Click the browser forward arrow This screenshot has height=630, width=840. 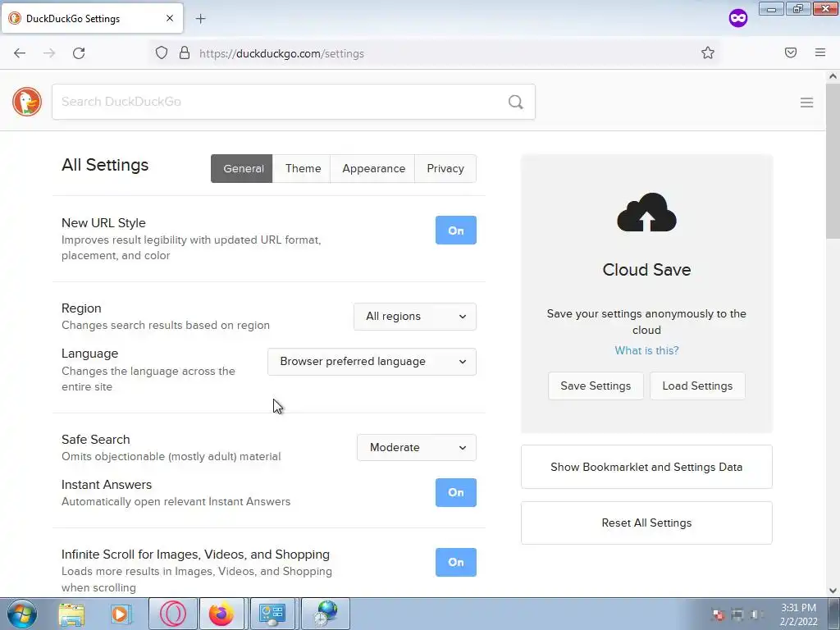[49, 53]
